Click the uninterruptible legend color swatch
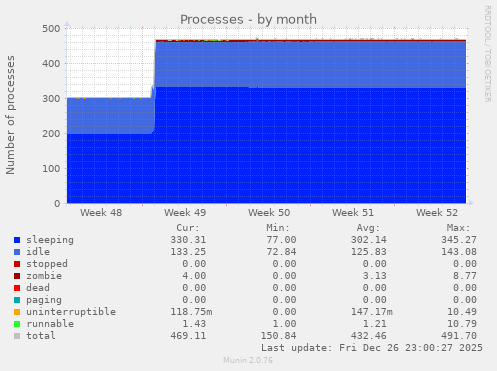Image resolution: width=497 pixels, height=371 pixels. [x=17, y=312]
